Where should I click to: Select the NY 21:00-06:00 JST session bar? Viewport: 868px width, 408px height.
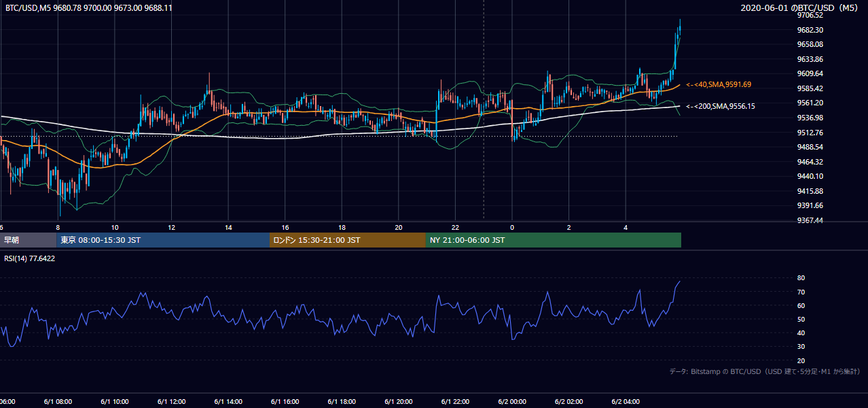[554, 240]
